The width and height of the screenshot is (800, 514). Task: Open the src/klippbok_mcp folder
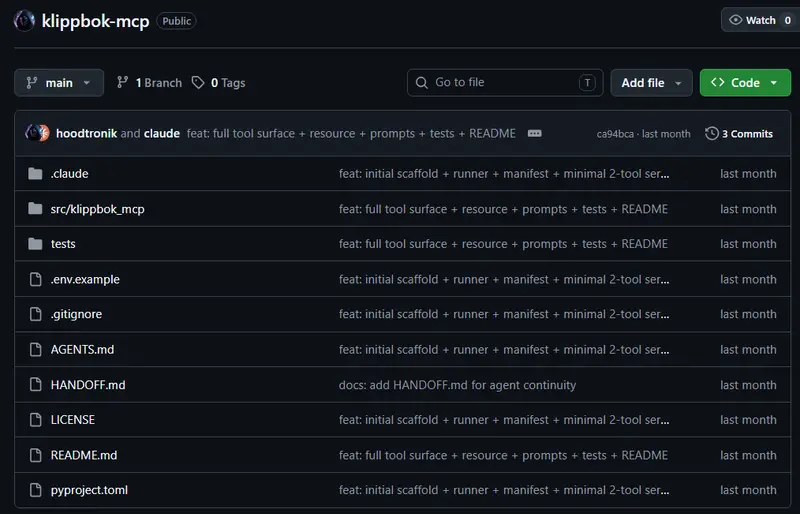coord(97,209)
